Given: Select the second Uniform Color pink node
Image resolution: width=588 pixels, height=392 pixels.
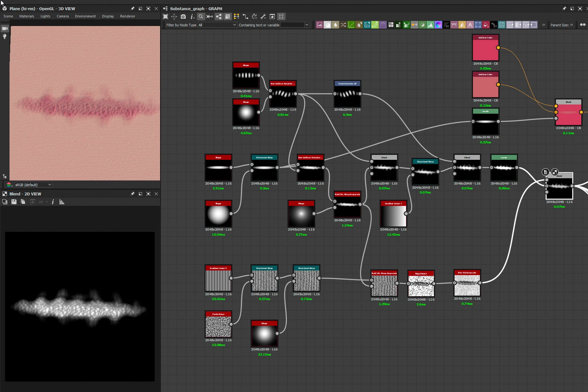Looking at the screenshot, I should [x=485, y=85].
